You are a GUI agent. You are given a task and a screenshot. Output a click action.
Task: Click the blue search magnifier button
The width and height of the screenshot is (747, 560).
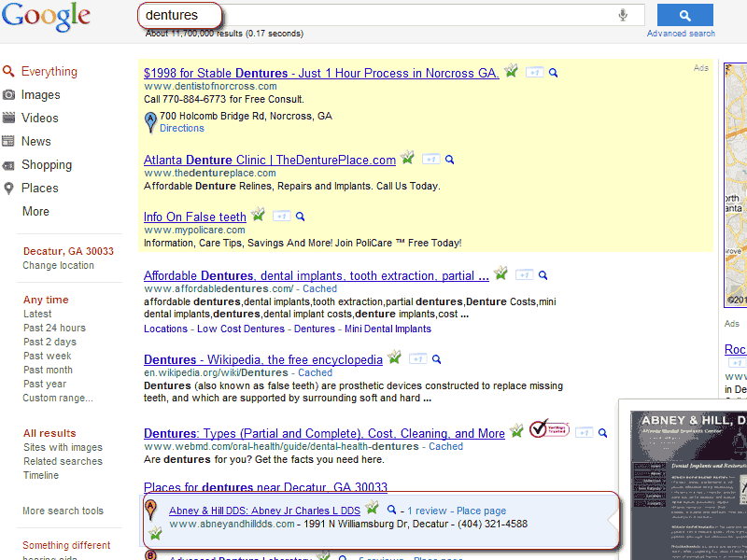[685, 15]
